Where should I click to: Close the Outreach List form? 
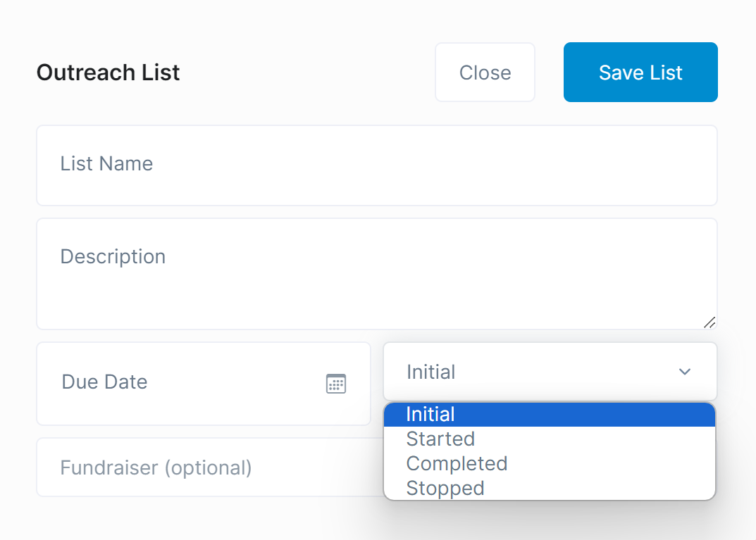point(485,72)
